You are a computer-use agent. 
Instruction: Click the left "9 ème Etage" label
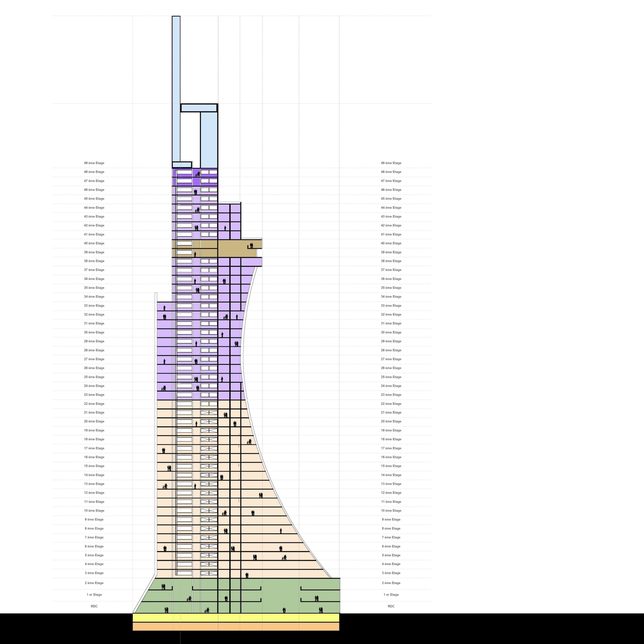coord(94,519)
